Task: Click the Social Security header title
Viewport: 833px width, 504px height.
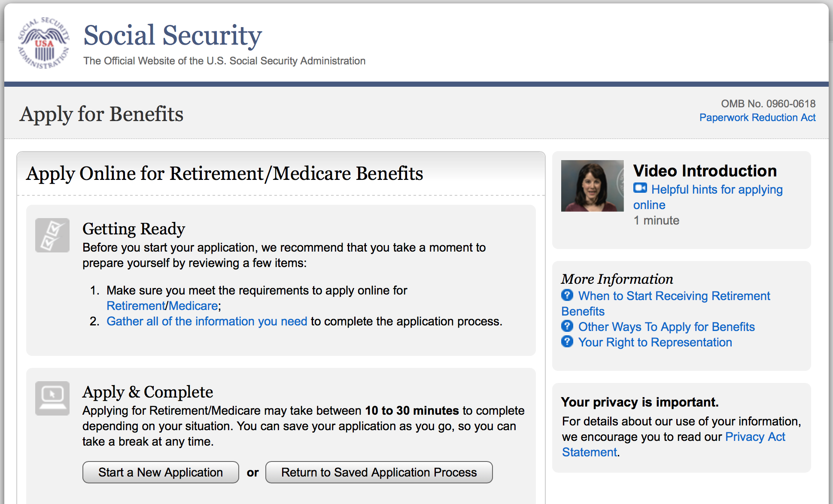Action: [x=173, y=36]
